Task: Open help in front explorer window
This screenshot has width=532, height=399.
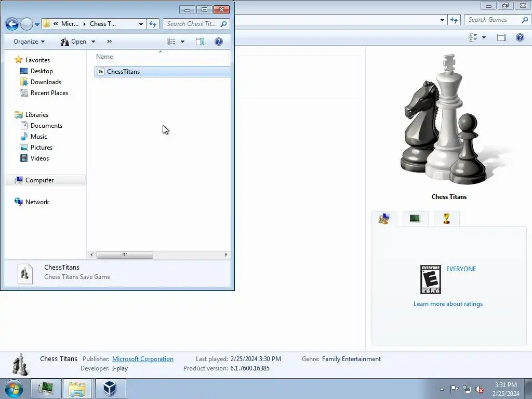Action: pos(219,42)
